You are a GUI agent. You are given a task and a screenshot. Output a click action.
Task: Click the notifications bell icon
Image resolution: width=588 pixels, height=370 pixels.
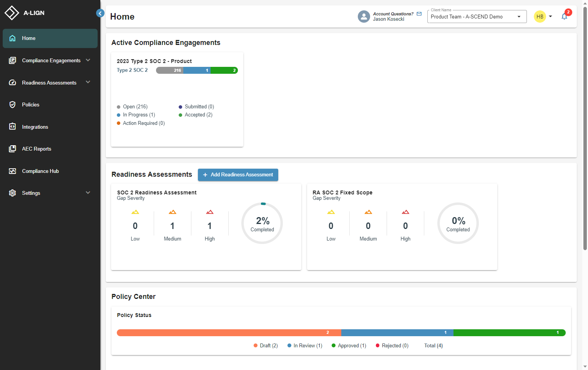tap(564, 17)
